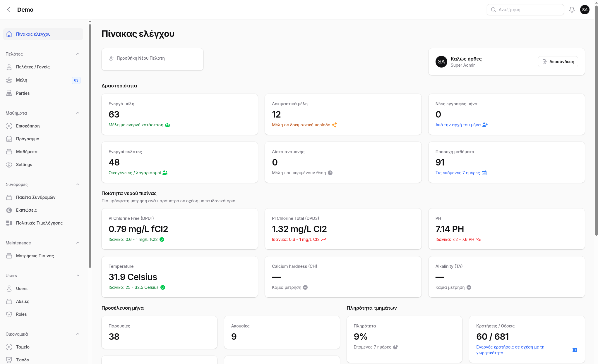Click the person icon beside the Users item

pos(9,289)
